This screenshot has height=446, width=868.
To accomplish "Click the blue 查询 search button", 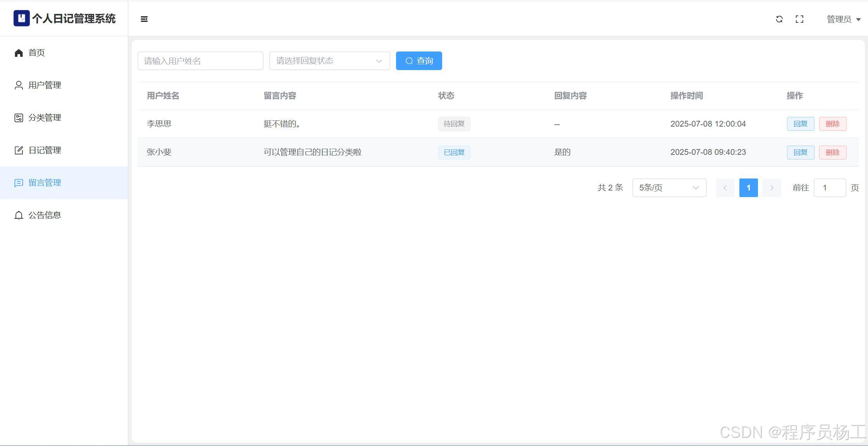I will pos(419,61).
